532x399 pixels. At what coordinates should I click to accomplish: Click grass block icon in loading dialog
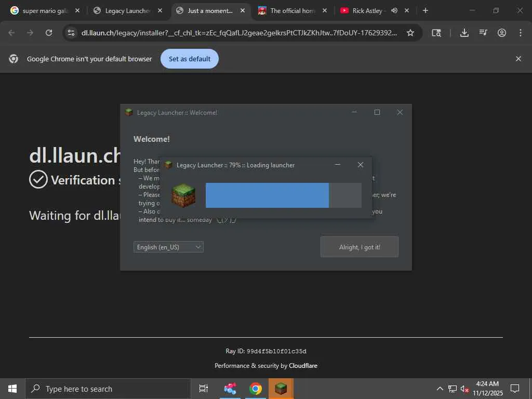(183, 195)
